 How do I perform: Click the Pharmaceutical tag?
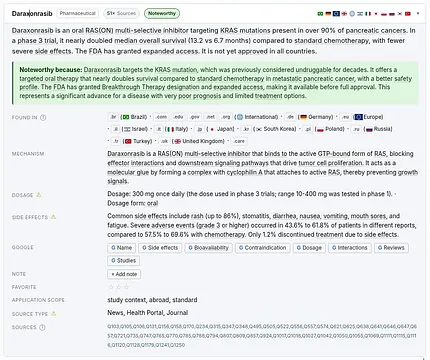point(78,13)
